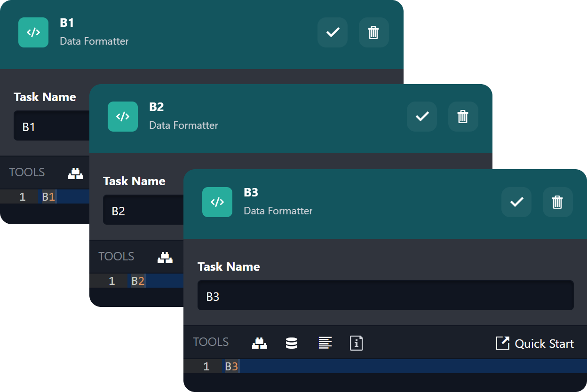Remove the B3 task via trash icon

click(557, 202)
